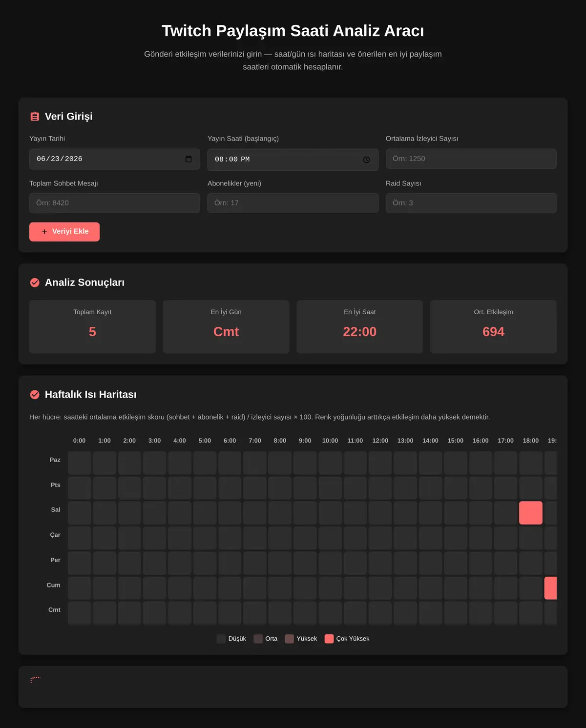Focus the Yayın Tarihi date field

pyautogui.click(x=115, y=159)
